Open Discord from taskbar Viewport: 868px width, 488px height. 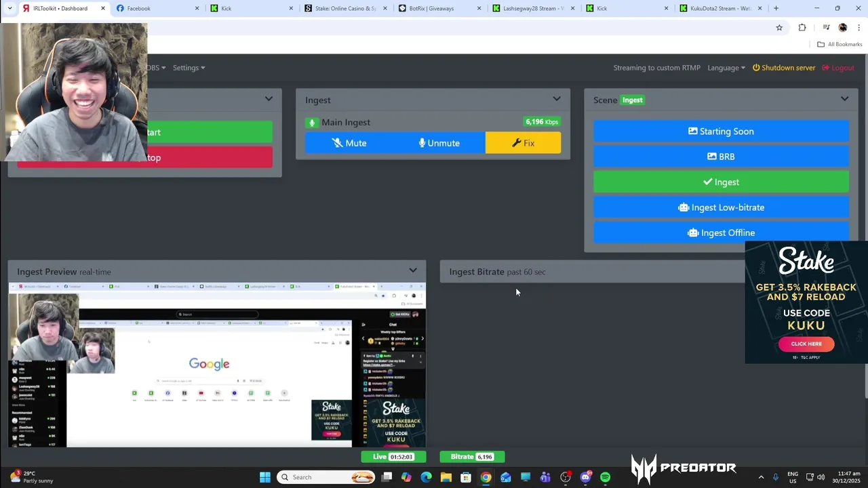pyautogui.click(x=585, y=477)
